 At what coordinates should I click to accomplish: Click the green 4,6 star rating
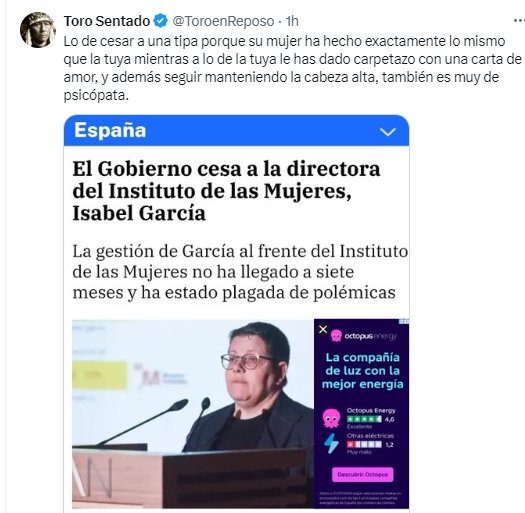(370, 419)
